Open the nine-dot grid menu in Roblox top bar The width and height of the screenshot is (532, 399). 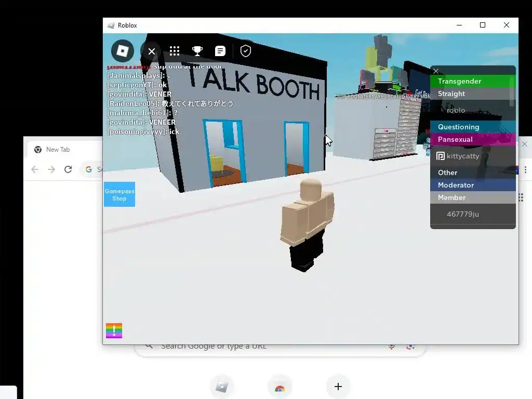[175, 51]
